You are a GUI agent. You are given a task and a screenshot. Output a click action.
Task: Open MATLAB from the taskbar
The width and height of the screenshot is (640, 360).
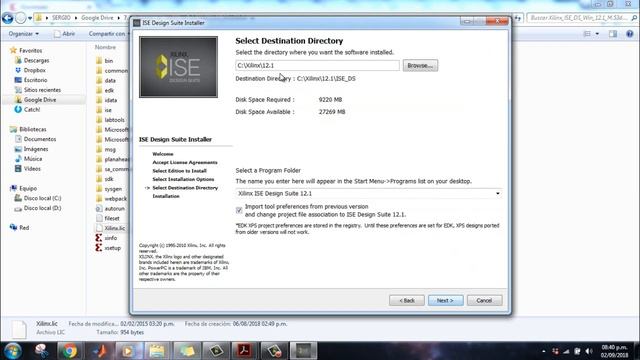[99, 351]
